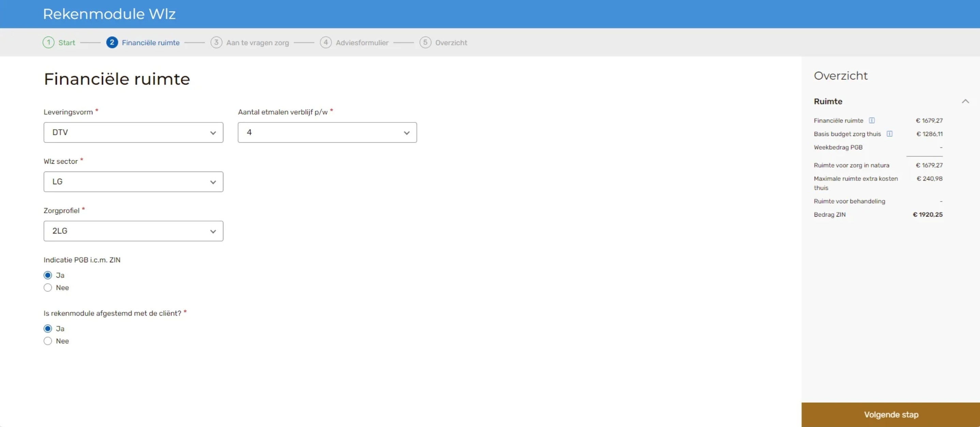Click step 1 circle icon for Start
Image resolution: width=980 pixels, height=427 pixels.
(48, 43)
